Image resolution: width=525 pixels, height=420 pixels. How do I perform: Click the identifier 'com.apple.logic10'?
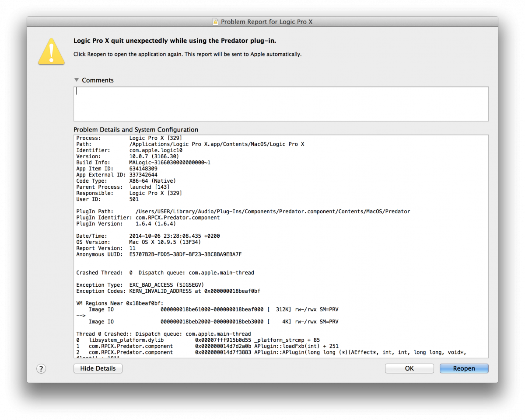[x=156, y=150]
